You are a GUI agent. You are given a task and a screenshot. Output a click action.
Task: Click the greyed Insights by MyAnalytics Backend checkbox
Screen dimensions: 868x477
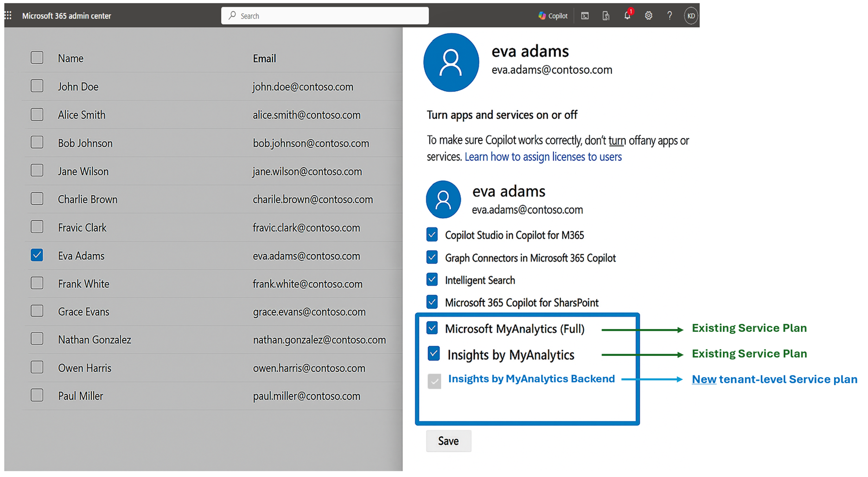pyautogui.click(x=434, y=381)
